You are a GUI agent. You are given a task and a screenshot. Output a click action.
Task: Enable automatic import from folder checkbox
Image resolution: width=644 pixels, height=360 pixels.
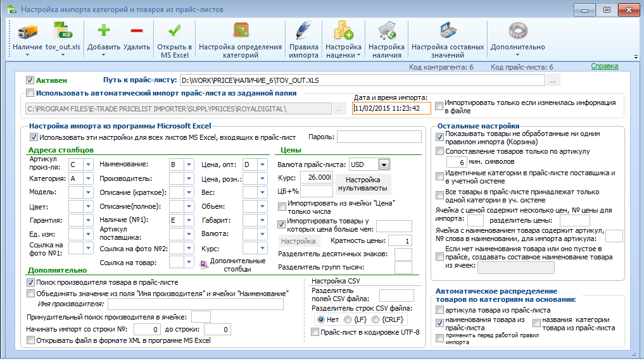click(30, 93)
